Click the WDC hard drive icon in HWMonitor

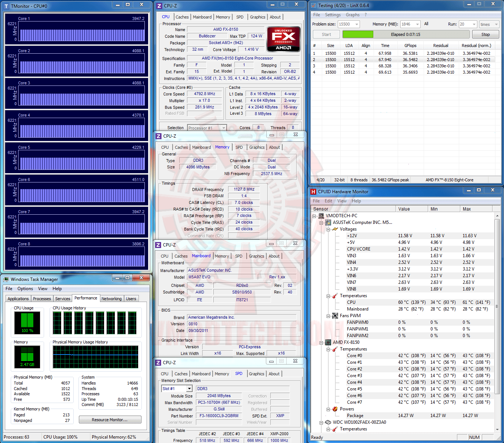328,422
